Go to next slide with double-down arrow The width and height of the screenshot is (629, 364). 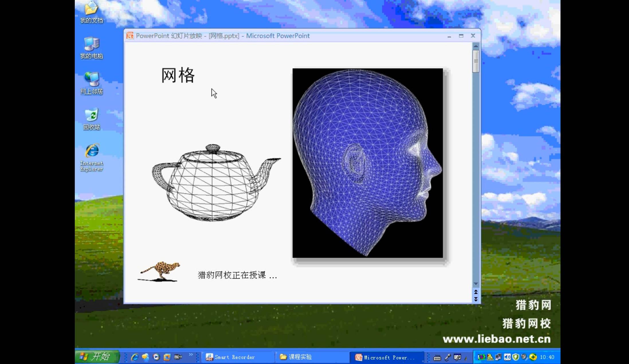[476, 299]
